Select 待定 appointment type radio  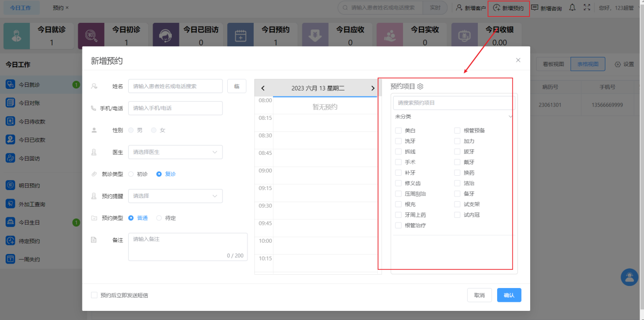[159, 218]
